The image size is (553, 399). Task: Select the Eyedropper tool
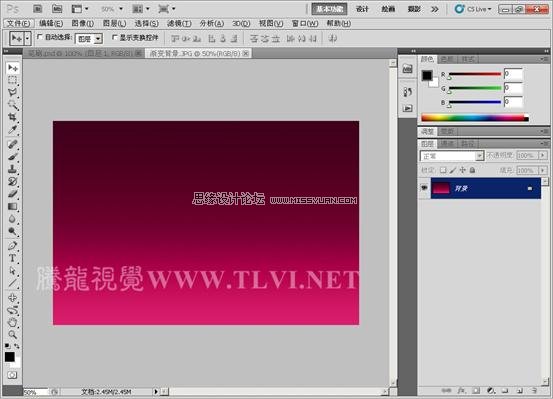(13, 129)
